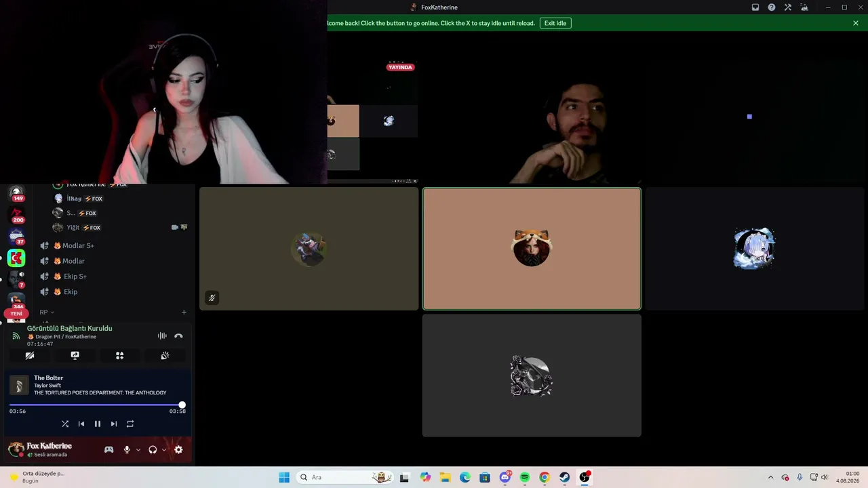This screenshot has width=868, height=488.
Task: Open the stream tile labeled YAYINDA
Action: [372, 121]
